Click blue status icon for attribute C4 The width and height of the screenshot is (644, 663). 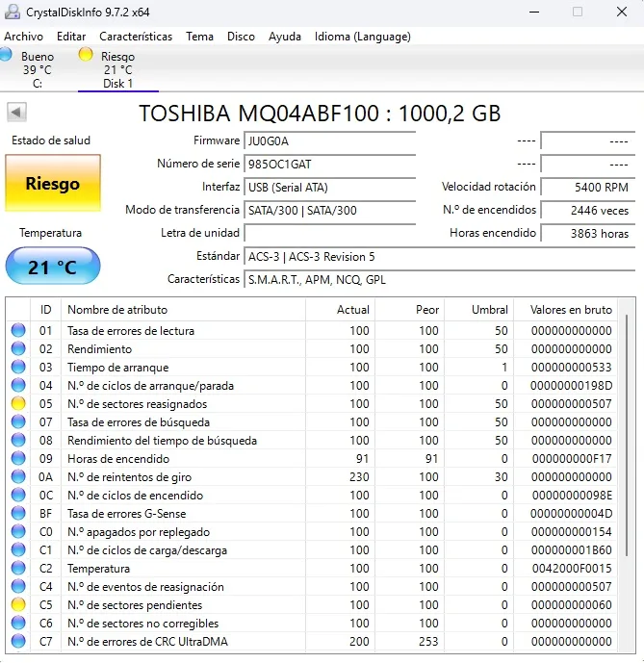(18, 586)
